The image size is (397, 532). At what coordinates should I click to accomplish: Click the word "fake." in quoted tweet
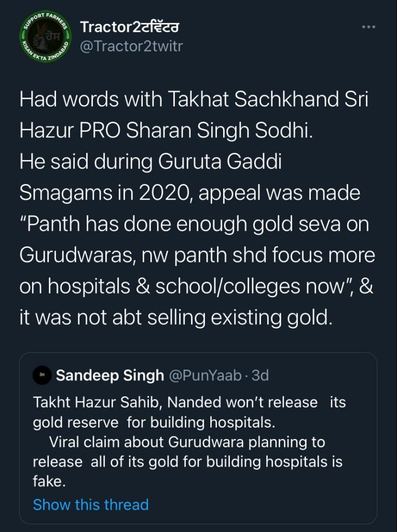click(x=49, y=482)
